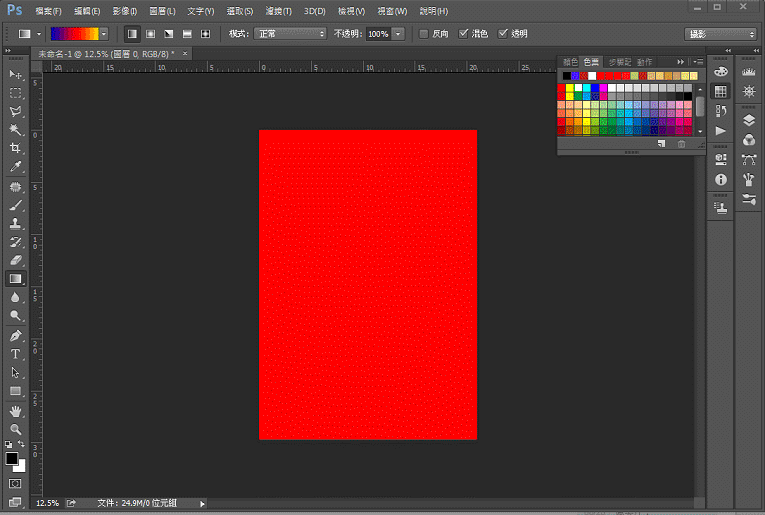Open the Layers panel icon
The height and width of the screenshot is (515, 765).
pos(749,120)
